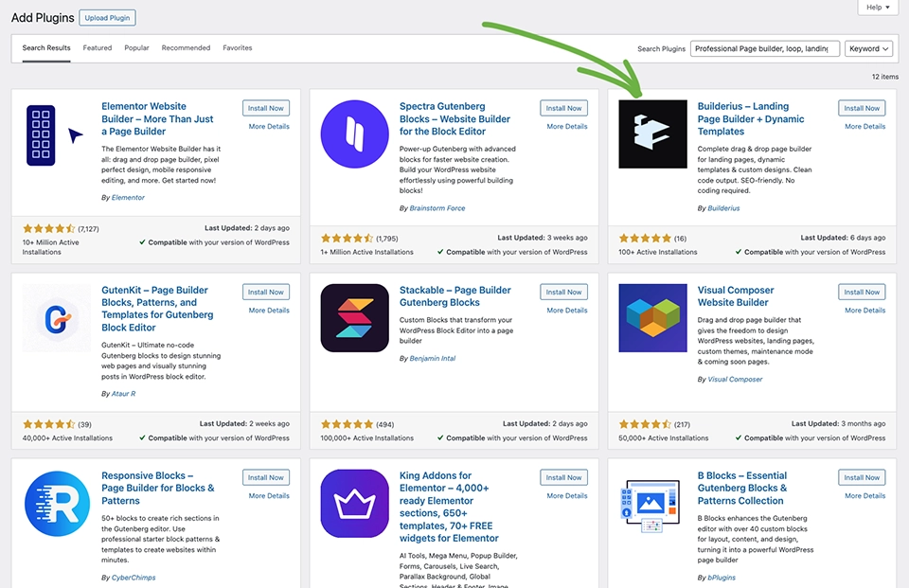Open the Featured plugins tab
Viewport: 909px width, 588px height.
99,47
